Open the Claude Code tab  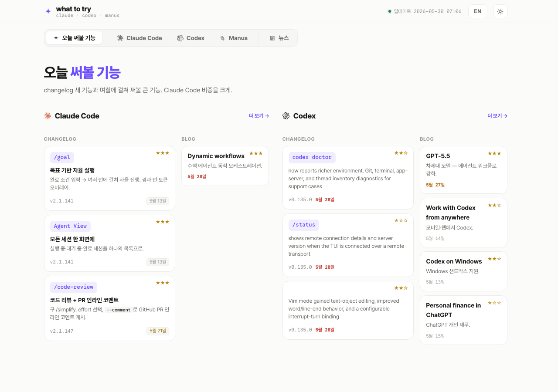139,38
